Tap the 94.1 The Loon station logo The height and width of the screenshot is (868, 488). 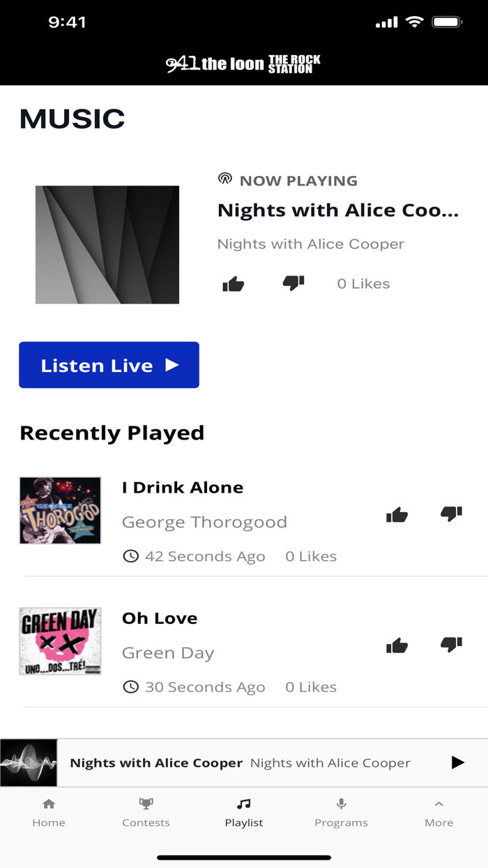244,62
